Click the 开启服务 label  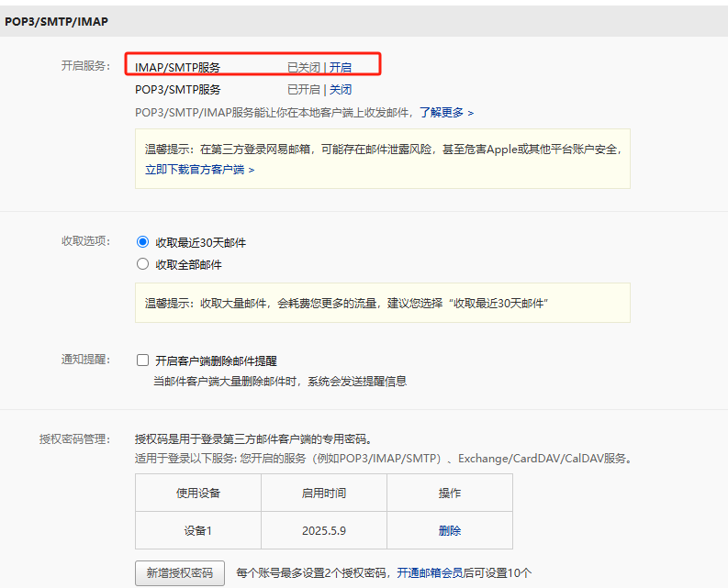tap(86, 66)
